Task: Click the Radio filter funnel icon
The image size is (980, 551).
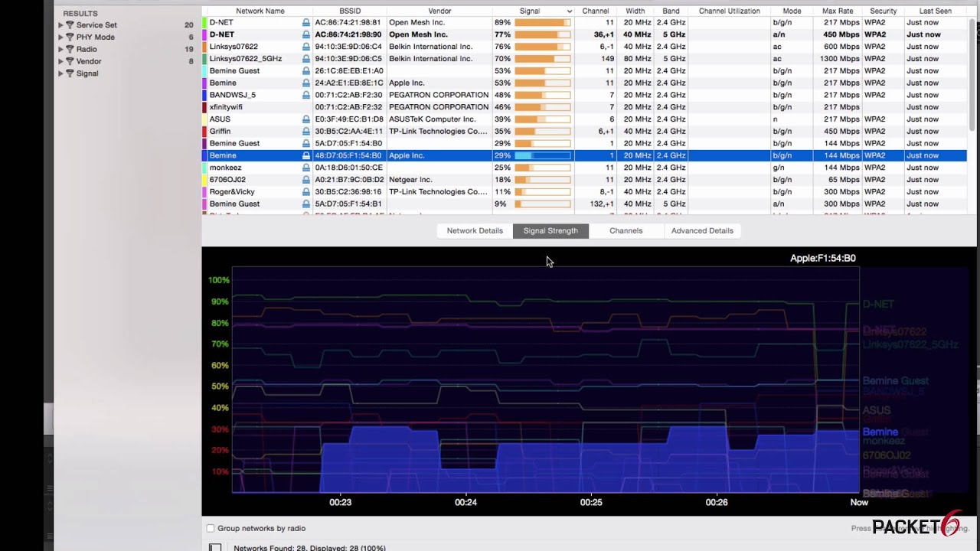Action: [70, 49]
